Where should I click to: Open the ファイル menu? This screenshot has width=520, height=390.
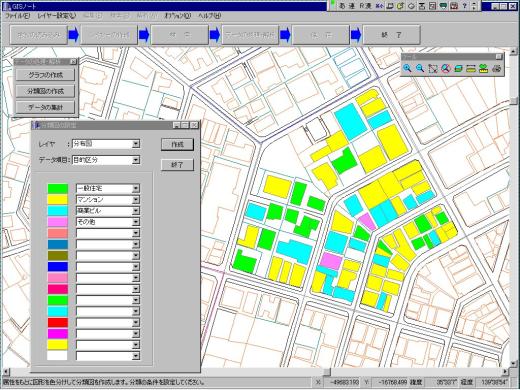pyautogui.click(x=18, y=16)
